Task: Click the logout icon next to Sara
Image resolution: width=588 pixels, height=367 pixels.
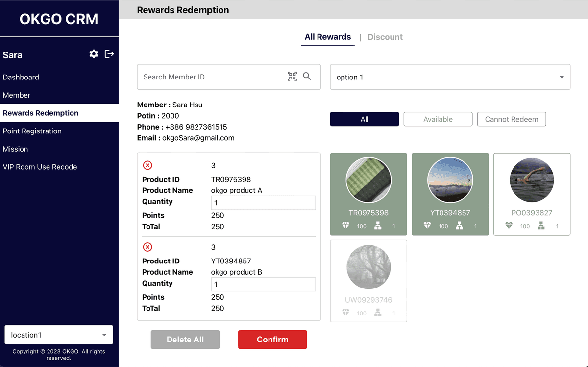Action: (x=109, y=54)
